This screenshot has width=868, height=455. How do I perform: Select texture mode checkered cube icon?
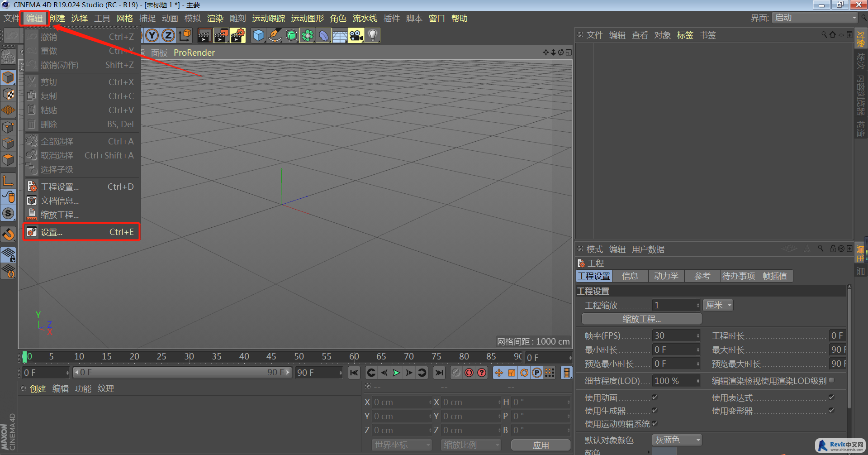point(8,94)
